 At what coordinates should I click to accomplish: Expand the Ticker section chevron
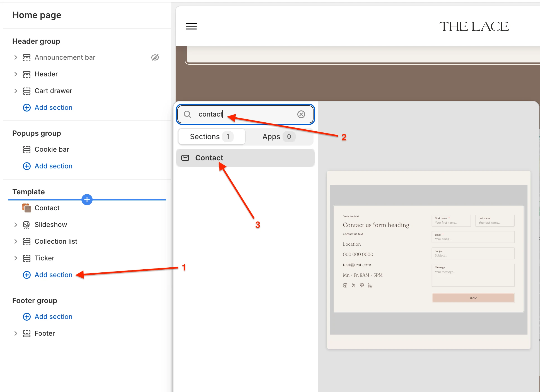16,258
